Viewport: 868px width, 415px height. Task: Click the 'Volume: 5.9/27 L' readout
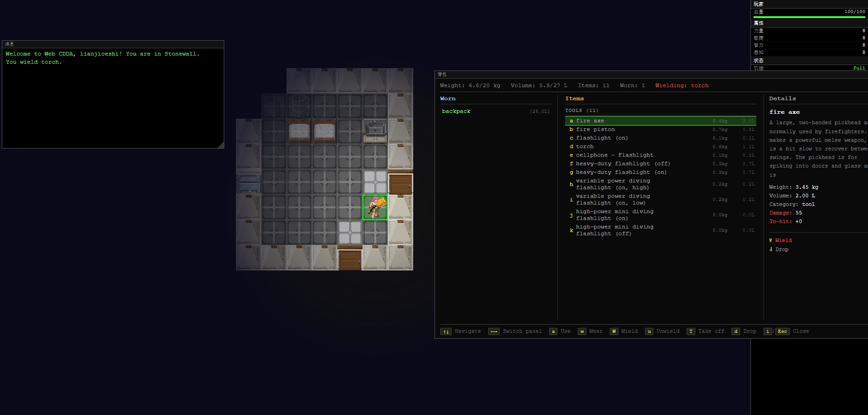pos(539,86)
